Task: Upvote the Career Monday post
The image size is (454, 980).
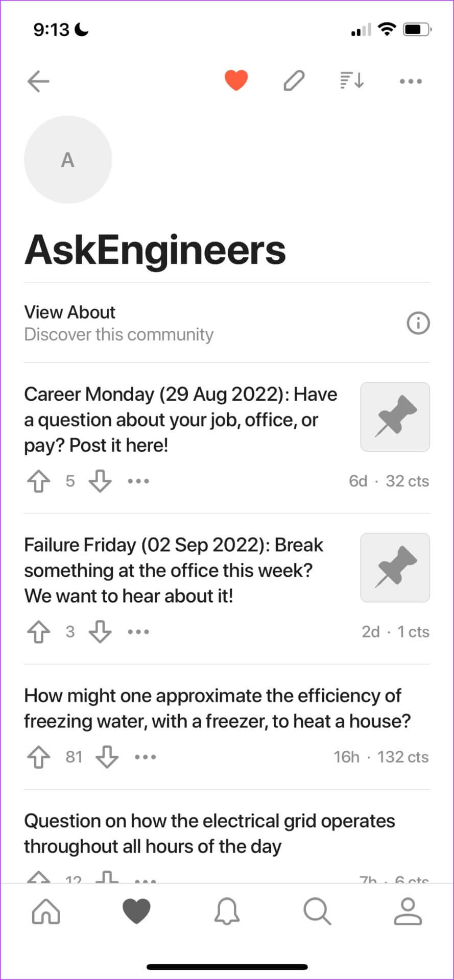Action: (x=39, y=481)
